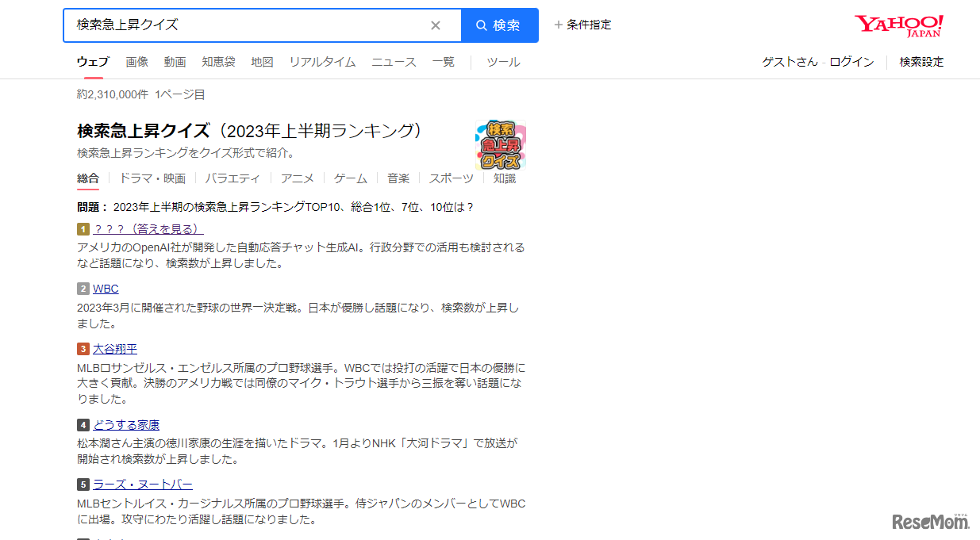Click the Yahoo! JAPAN logo

tap(898, 24)
